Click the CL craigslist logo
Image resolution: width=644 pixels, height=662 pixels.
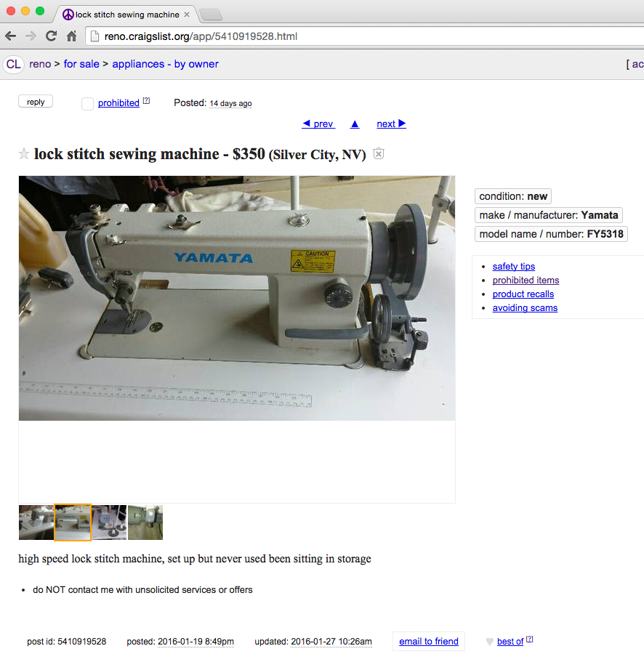coord(14,64)
